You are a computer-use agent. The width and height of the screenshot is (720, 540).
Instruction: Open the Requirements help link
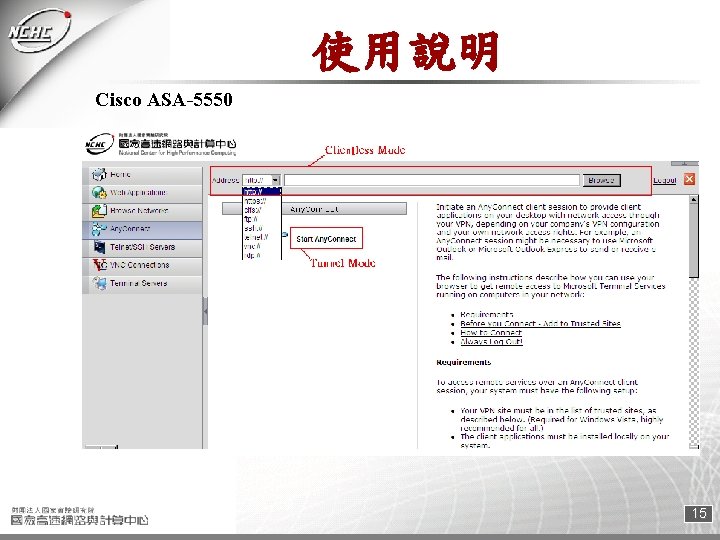click(x=487, y=315)
